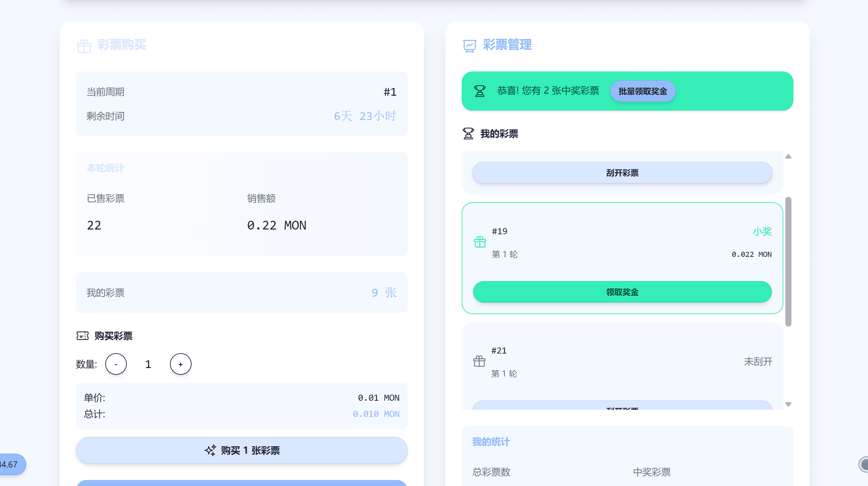
Task: Click the up arrow of the ticket list scrollbar
Action: [x=788, y=156]
